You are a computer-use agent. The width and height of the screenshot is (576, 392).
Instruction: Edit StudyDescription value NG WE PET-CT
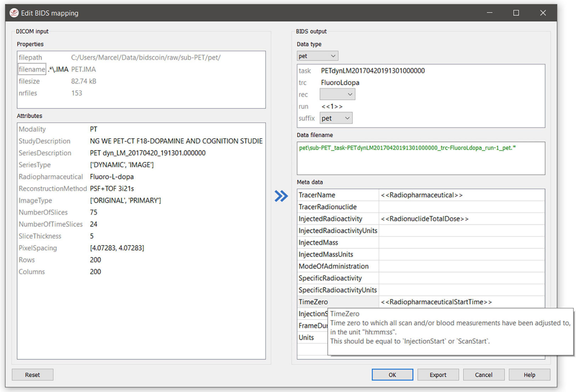(176, 141)
